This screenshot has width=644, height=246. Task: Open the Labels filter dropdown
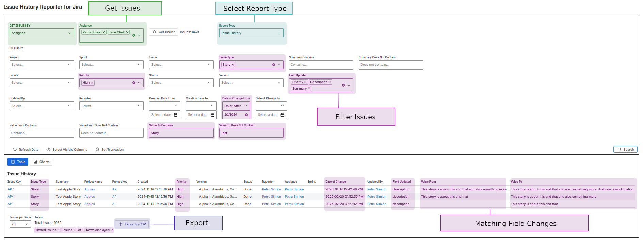pos(42,83)
